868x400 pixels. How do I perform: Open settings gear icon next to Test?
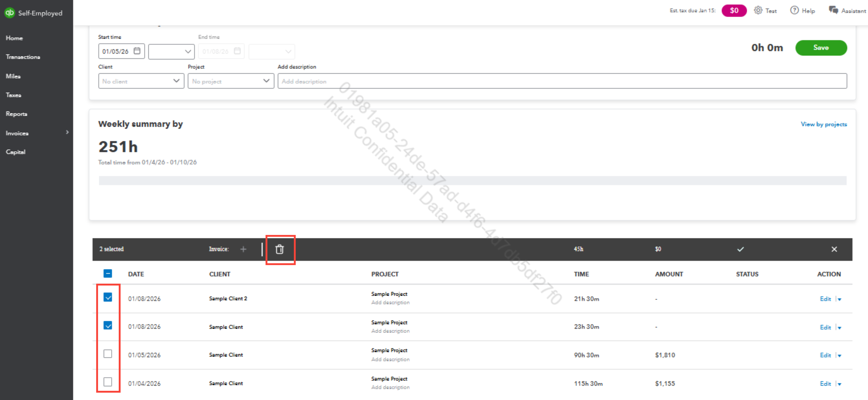pyautogui.click(x=758, y=10)
